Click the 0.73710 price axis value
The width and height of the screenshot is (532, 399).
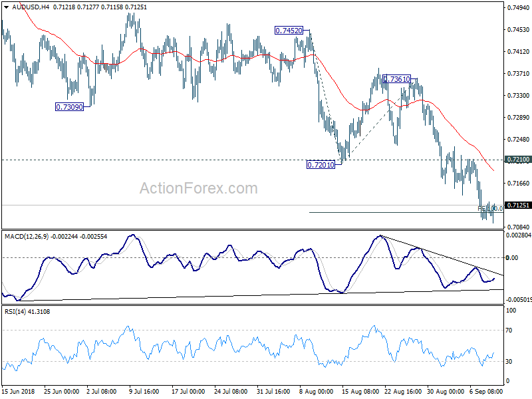[x=518, y=74]
